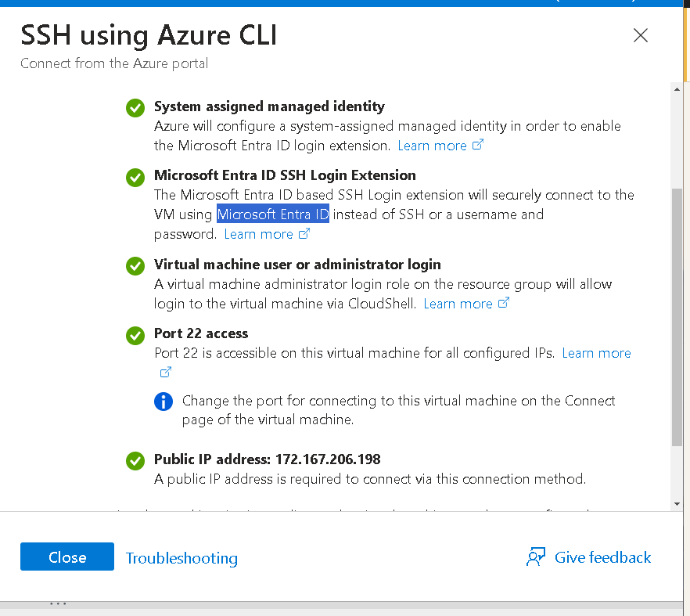Viewport: 690px width, 616px height.
Task: Click external link icon under Port 22 text
Action: point(166,372)
